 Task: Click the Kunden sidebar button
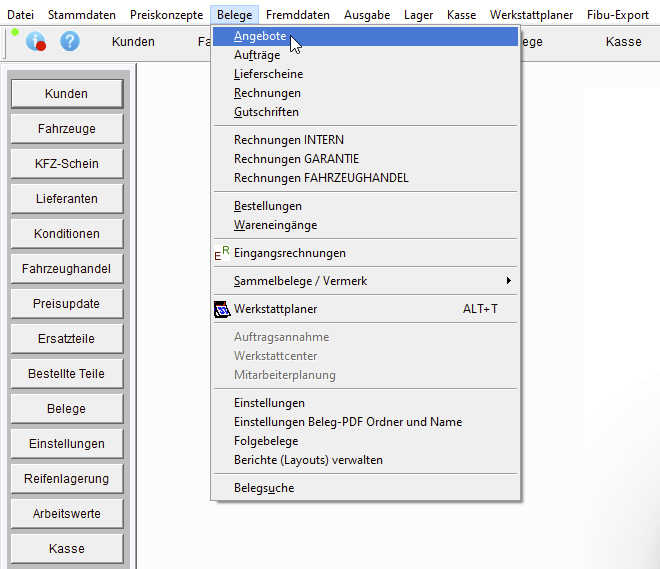tap(67, 94)
